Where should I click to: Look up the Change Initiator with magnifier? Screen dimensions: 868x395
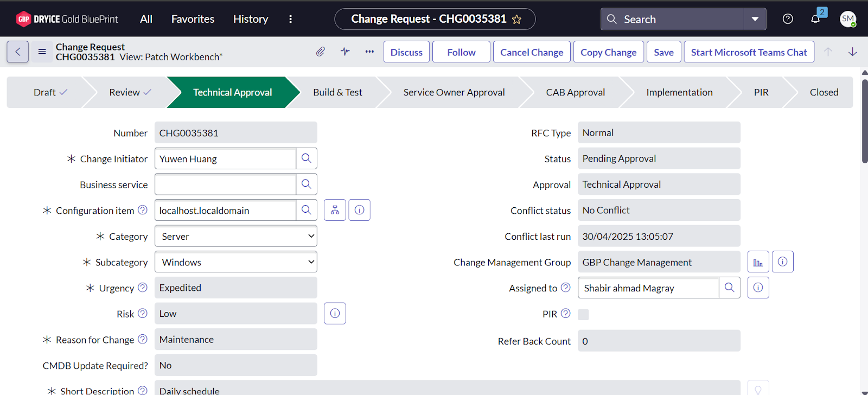tap(307, 158)
